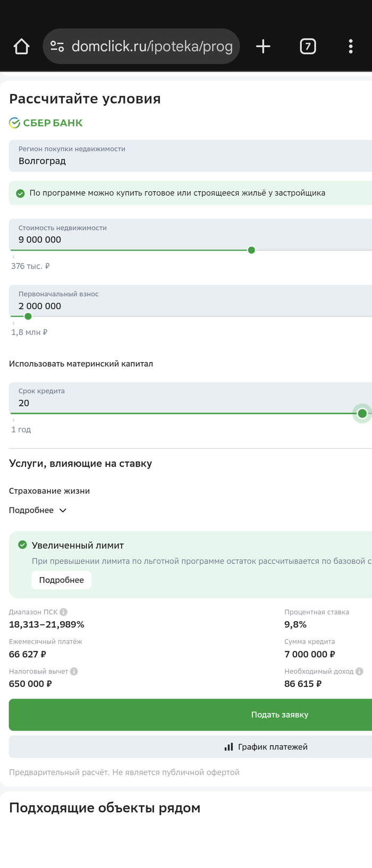
Task: Open site info icon in address bar
Action: (57, 47)
